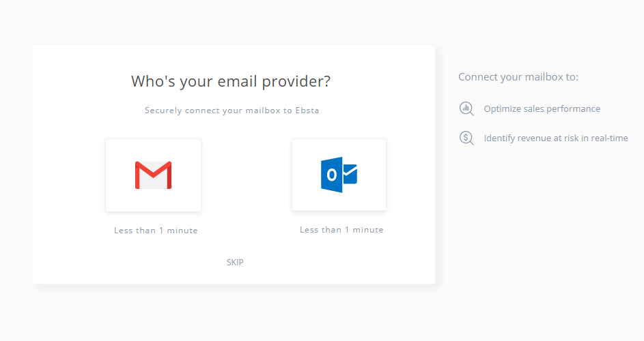Click the 'Connect your mailbox to:' heading

point(518,77)
